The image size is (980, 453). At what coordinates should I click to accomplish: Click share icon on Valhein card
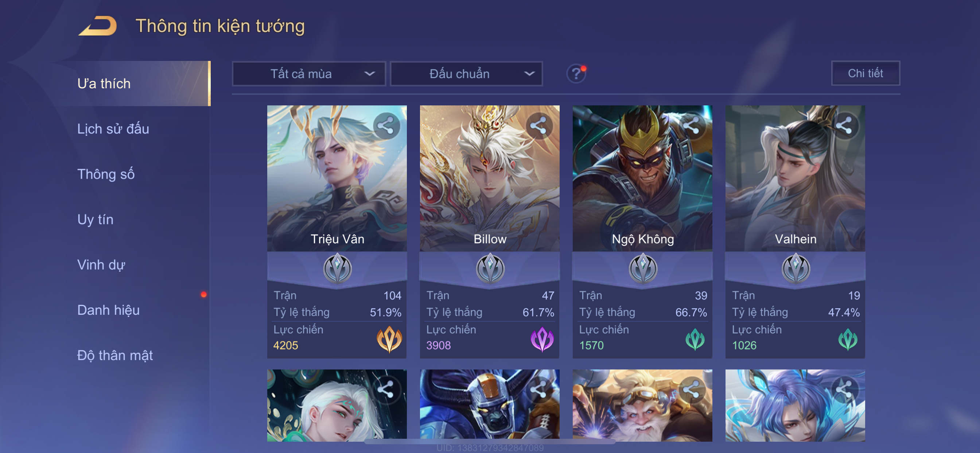(844, 125)
